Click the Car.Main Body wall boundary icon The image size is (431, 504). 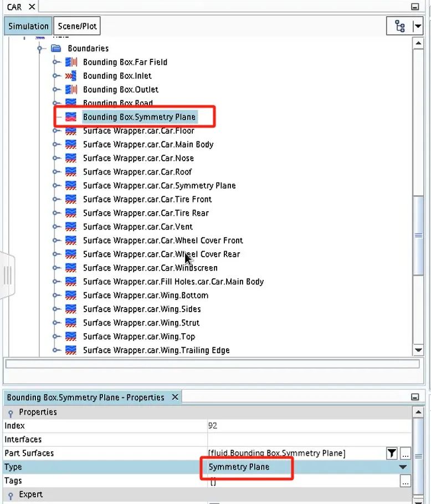tap(71, 144)
